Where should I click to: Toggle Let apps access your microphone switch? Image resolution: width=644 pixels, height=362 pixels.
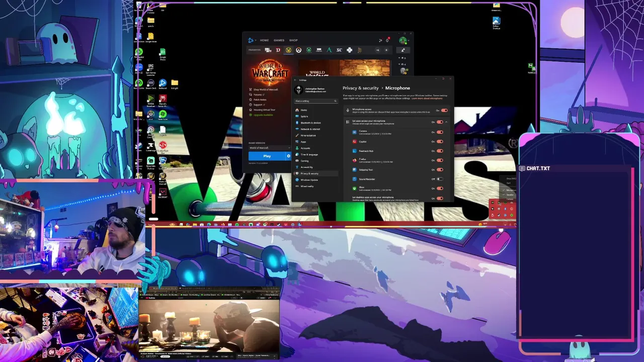pyautogui.click(x=440, y=122)
